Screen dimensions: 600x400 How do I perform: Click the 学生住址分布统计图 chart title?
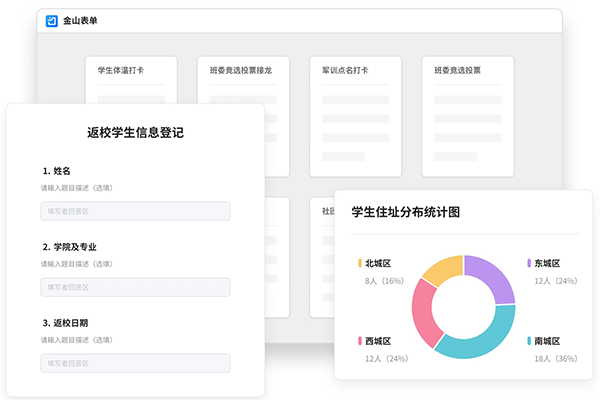point(405,211)
